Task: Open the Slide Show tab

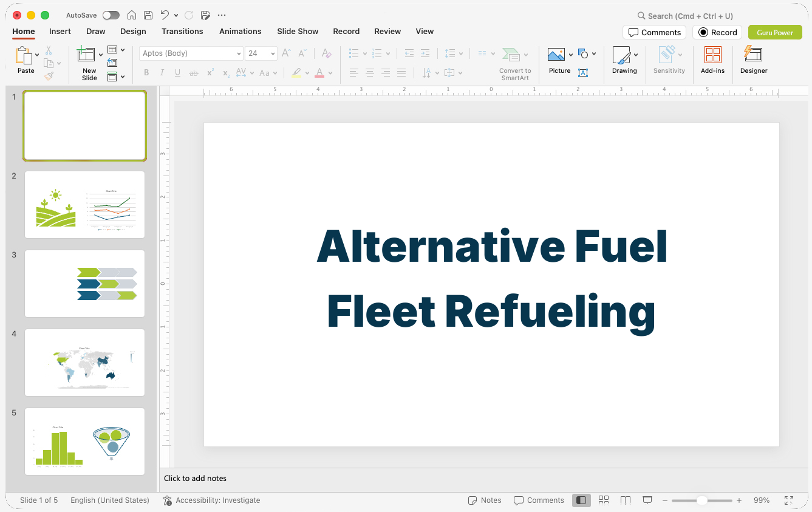Action: click(298, 31)
